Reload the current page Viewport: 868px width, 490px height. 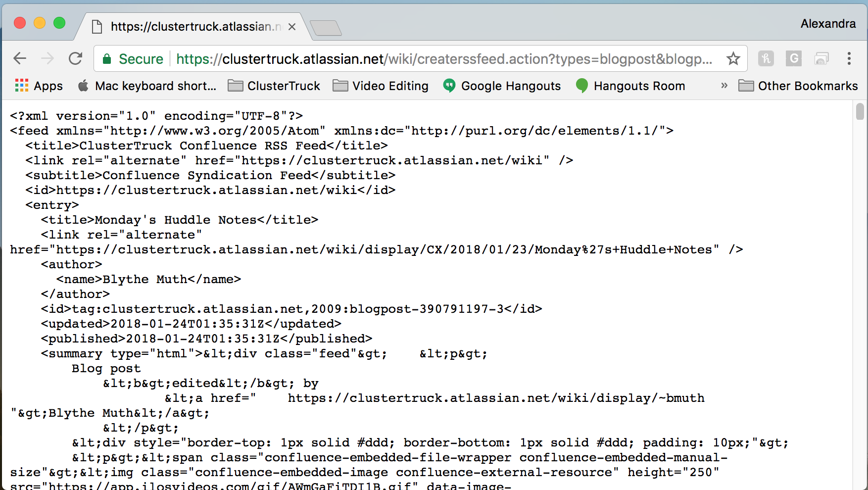tap(76, 58)
